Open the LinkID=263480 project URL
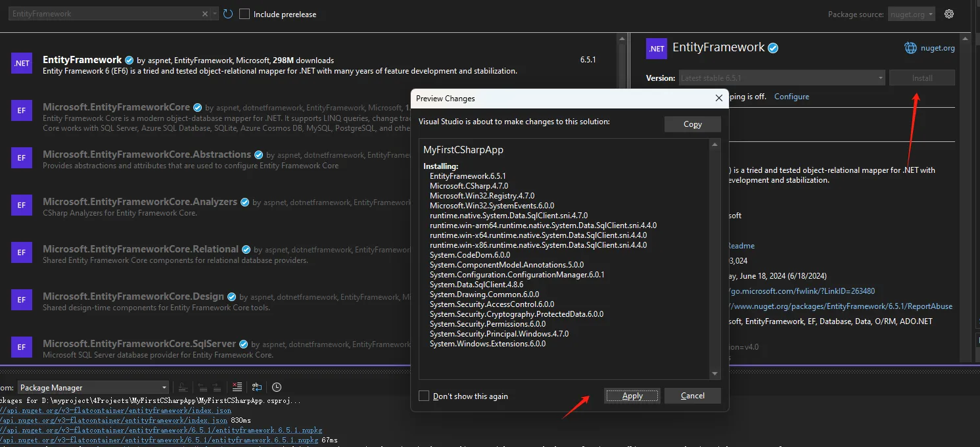Viewport: 980px width, 447px height. (801, 291)
